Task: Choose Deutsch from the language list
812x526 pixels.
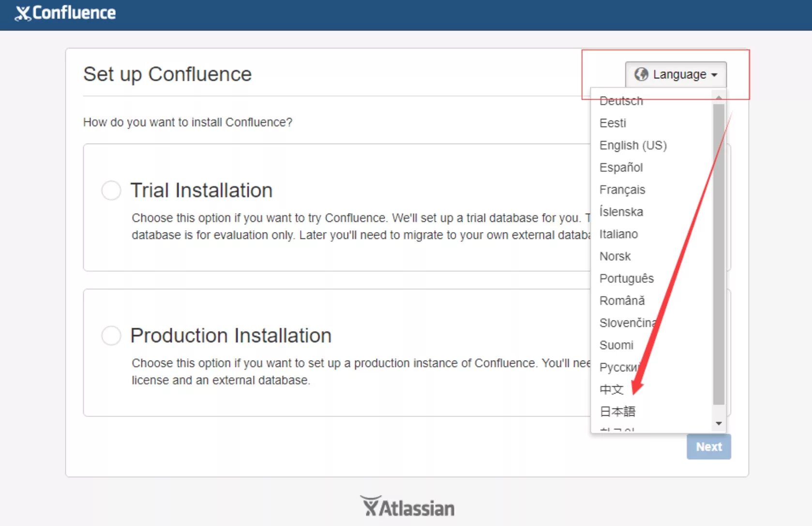Action: pyautogui.click(x=621, y=101)
